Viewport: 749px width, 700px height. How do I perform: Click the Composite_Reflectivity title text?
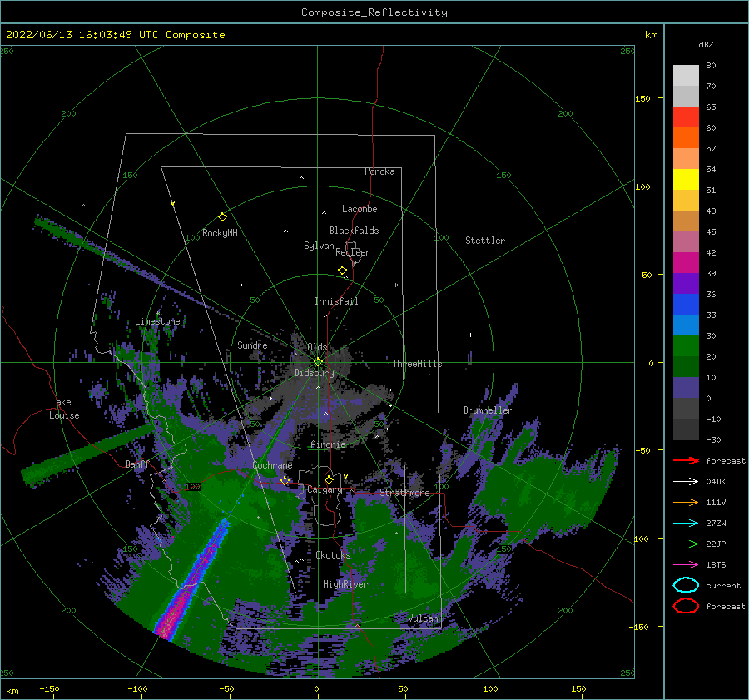(x=374, y=12)
